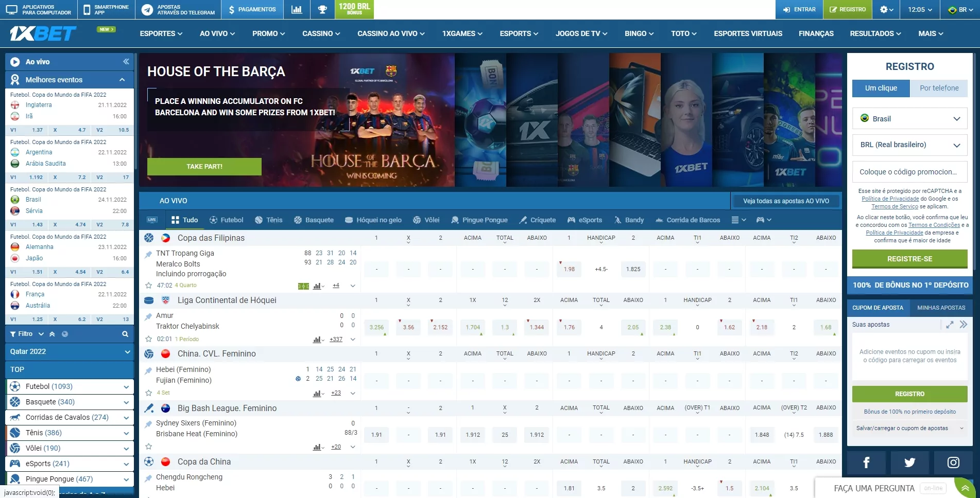Open the settings gear in top bar
The width and height of the screenshot is (980, 498).
(886, 9)
